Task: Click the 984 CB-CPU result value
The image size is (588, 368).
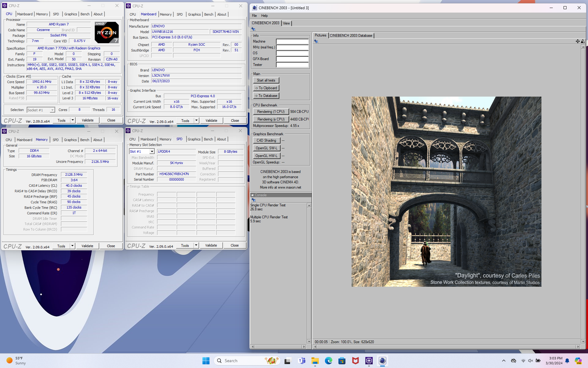Action: (299, 112)
